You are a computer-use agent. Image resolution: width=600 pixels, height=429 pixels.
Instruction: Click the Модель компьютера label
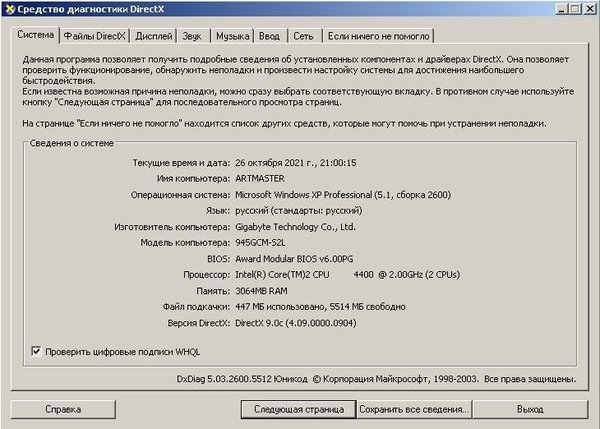185,243
